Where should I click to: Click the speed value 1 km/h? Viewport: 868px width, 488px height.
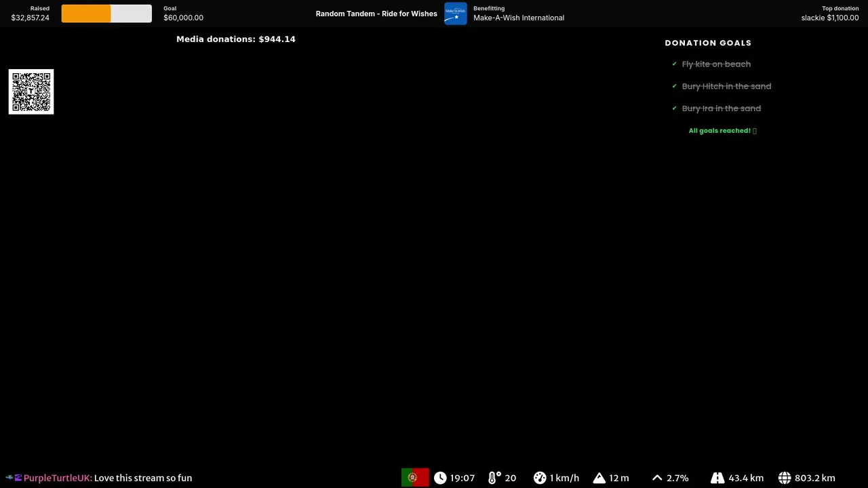[564, 478]
